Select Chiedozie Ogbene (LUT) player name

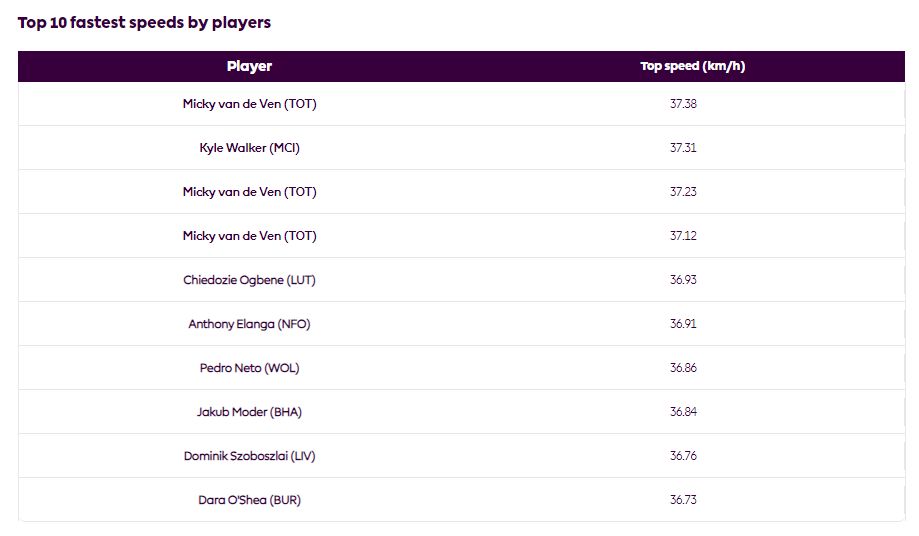249,280
